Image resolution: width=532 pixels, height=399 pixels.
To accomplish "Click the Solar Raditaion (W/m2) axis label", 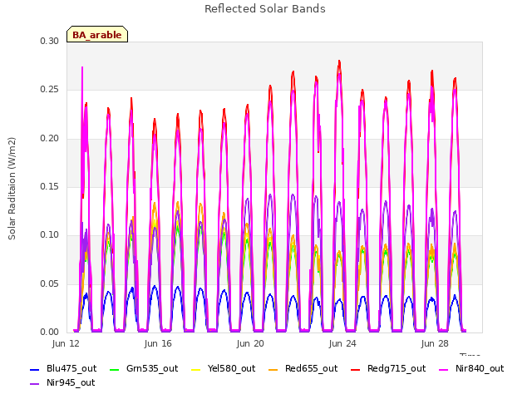I will (x=12, y=189).
